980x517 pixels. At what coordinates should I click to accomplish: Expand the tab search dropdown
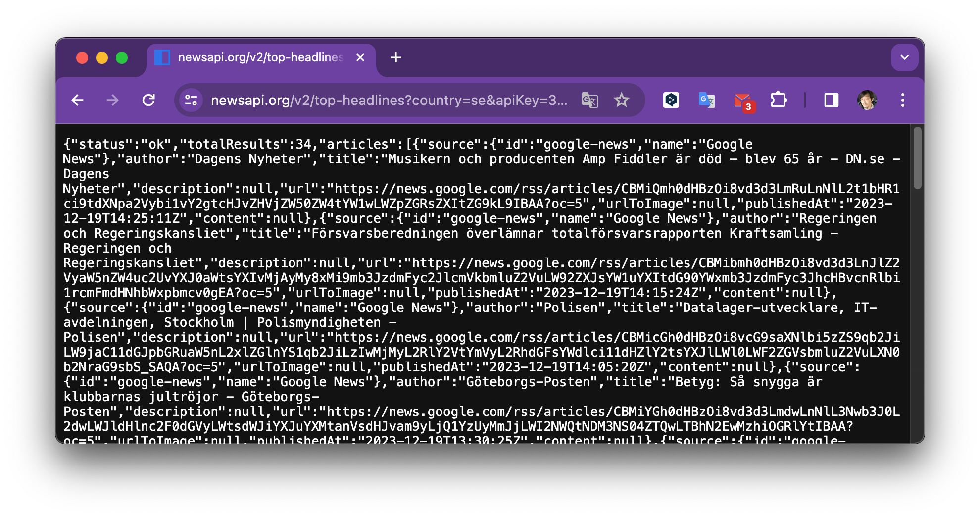pos(904,57)
